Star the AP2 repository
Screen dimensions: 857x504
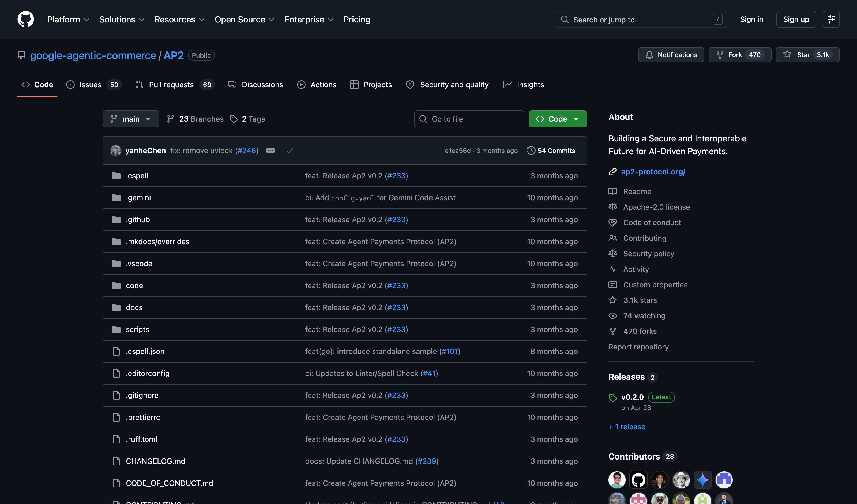807,55
